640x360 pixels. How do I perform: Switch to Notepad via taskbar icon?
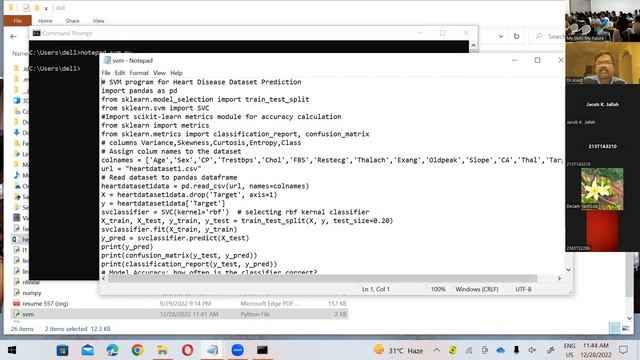click(x=212, y=350)
